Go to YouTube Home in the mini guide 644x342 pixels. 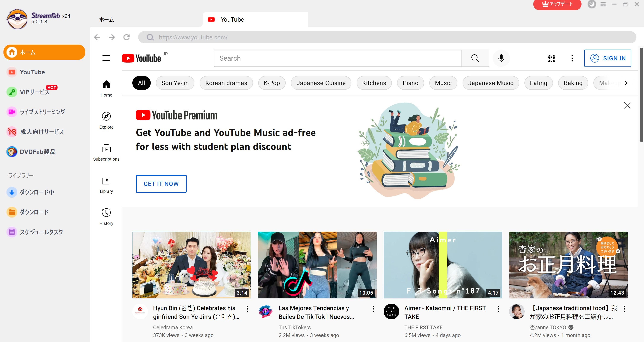106,88
